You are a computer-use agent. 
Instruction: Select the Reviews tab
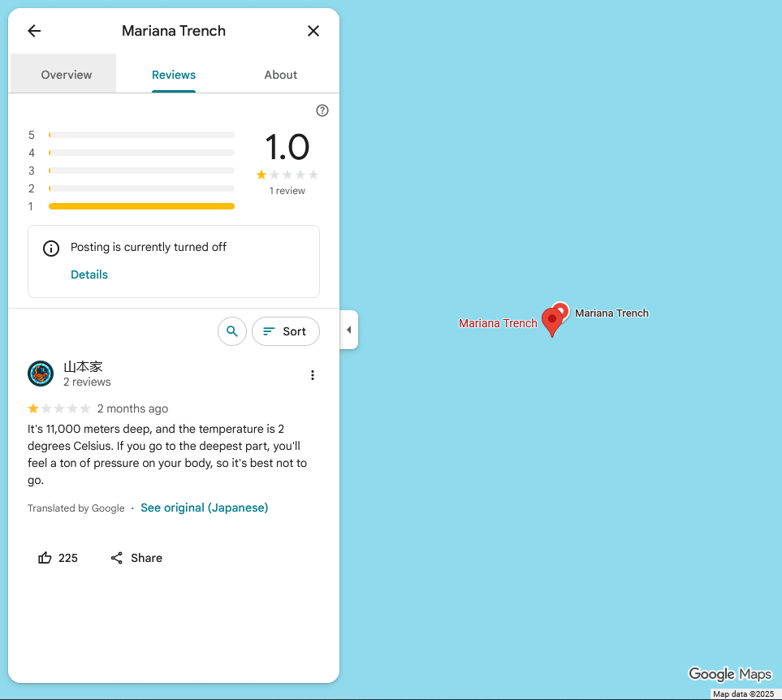174,75
